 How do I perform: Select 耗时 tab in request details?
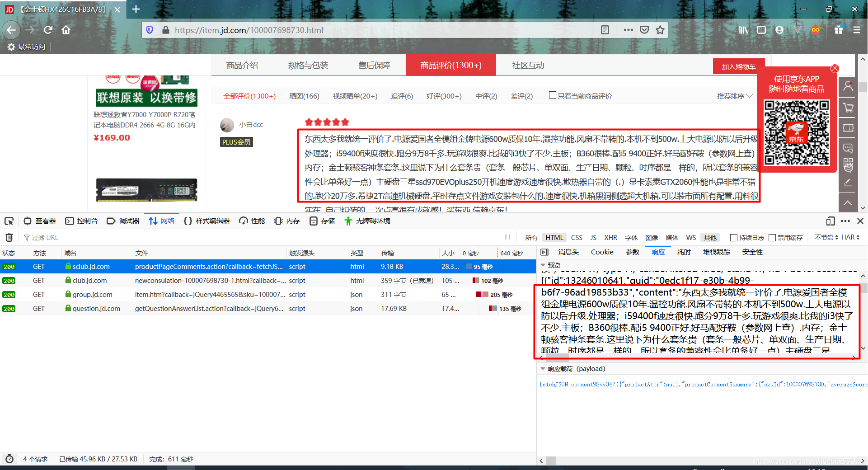pyautogui.click(x=684, y=252)
